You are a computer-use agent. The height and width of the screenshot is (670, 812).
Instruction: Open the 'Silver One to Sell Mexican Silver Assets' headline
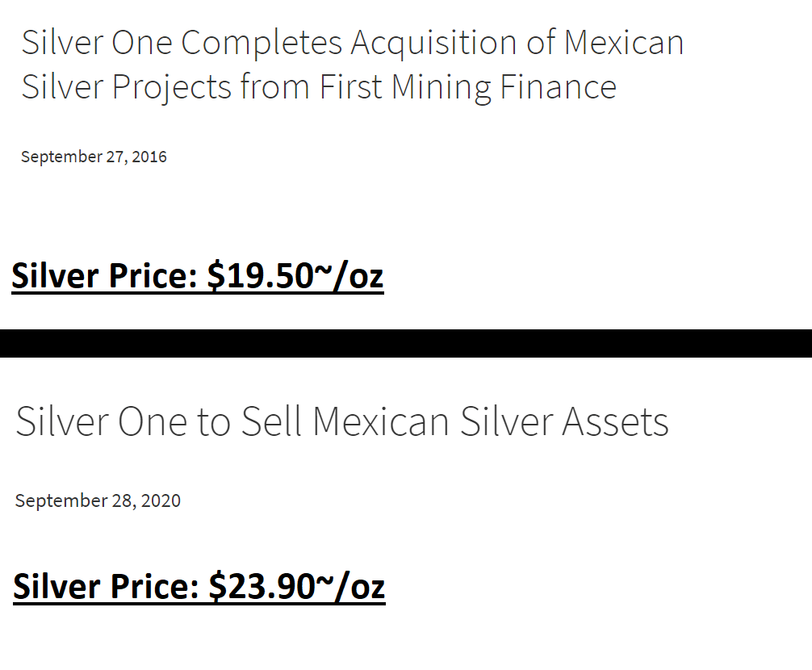[x=342, y=421]
